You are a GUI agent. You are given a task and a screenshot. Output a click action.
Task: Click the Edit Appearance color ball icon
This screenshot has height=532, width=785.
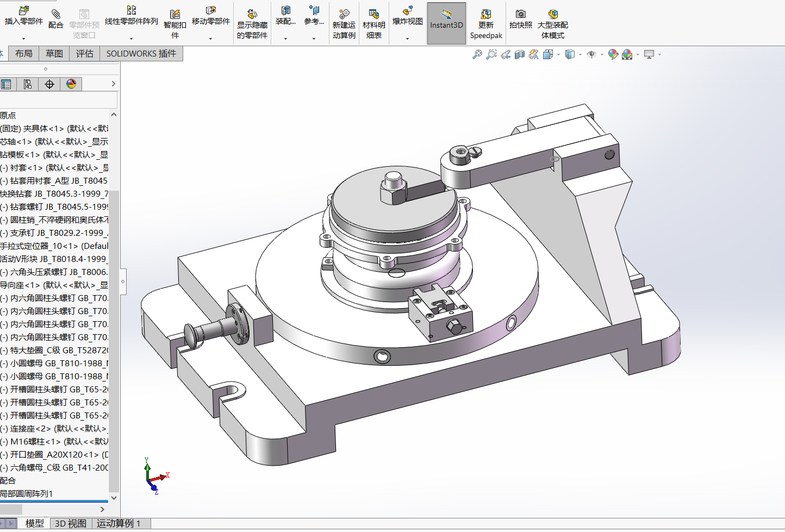(613, 54)
